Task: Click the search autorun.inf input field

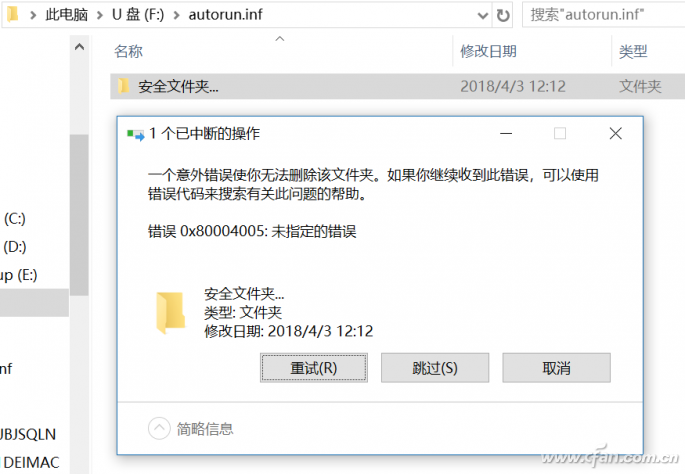Action: [604, 15]
